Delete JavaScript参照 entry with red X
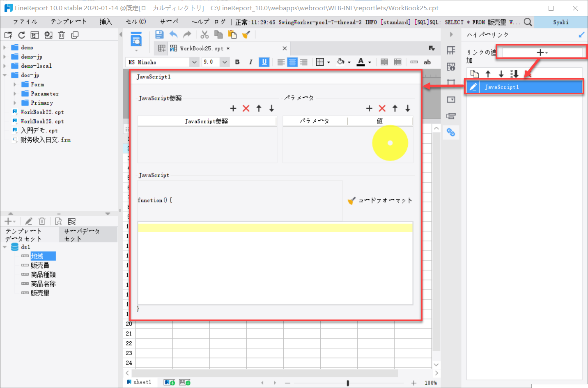Screen dimensions: 588x388 (246, 108)
